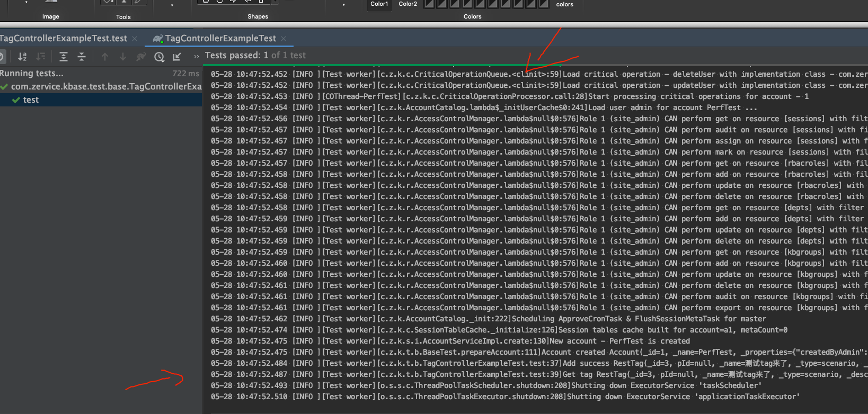Screen dimensions: 868x414
Task: Click 'perform get on resource [depts]' line
Action: 539,208
